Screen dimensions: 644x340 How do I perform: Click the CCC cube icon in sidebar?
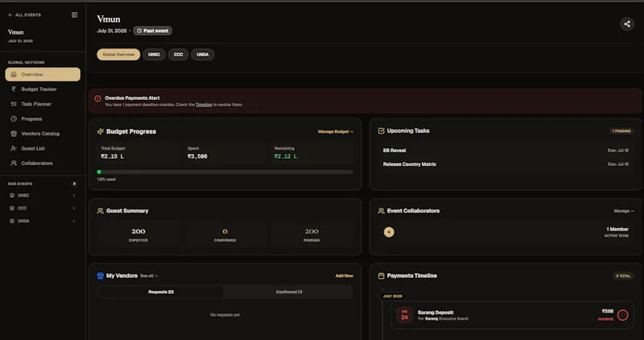pos(12,208)
